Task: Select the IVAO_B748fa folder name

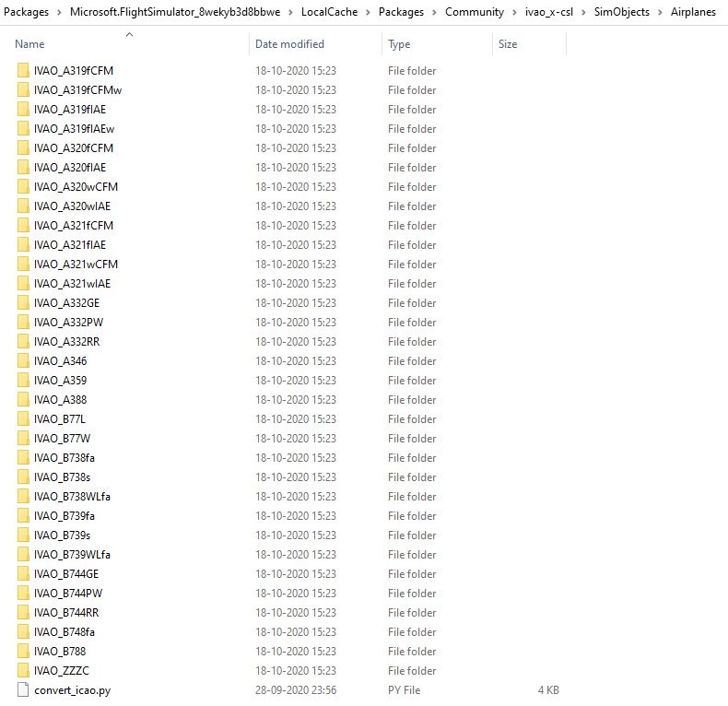Action: pyautogui.click(x=65, y=631)
